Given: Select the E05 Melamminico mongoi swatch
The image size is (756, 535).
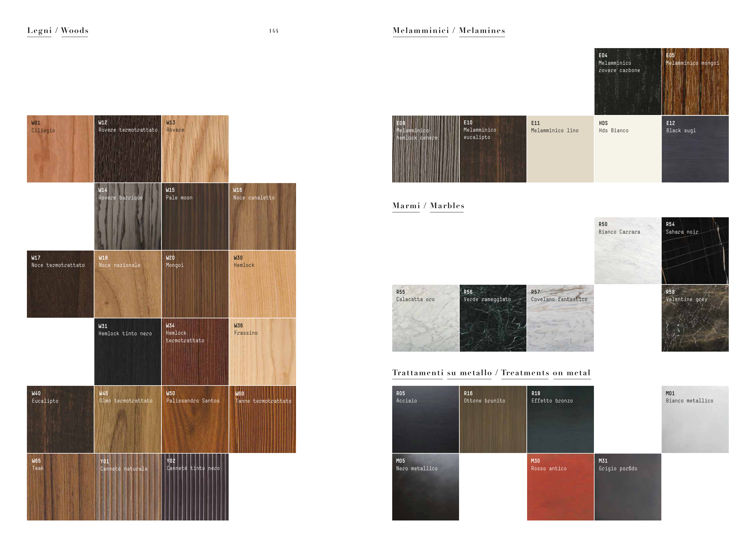Looking at the screenshot, I should pyautogui.click(x=695, y=81).
